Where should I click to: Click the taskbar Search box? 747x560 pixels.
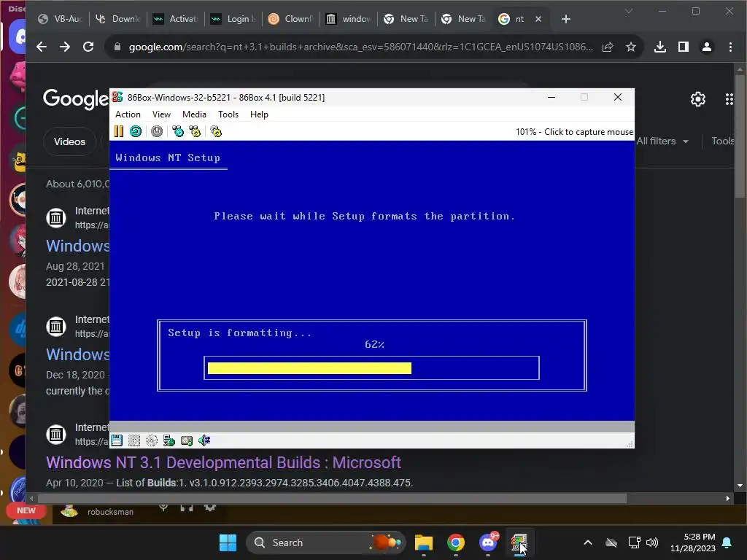[326, 542]
